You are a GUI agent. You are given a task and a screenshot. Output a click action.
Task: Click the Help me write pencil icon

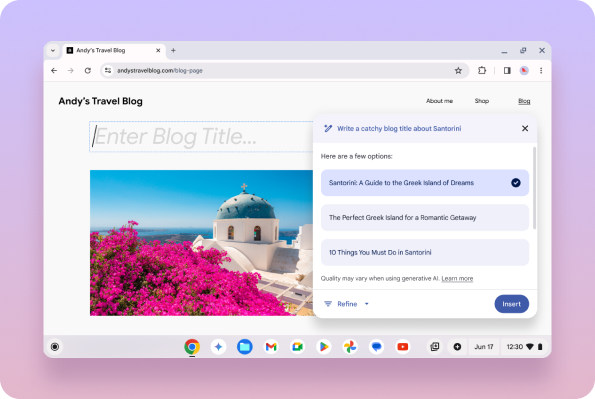pyautogui.click(x=328, y=129)
